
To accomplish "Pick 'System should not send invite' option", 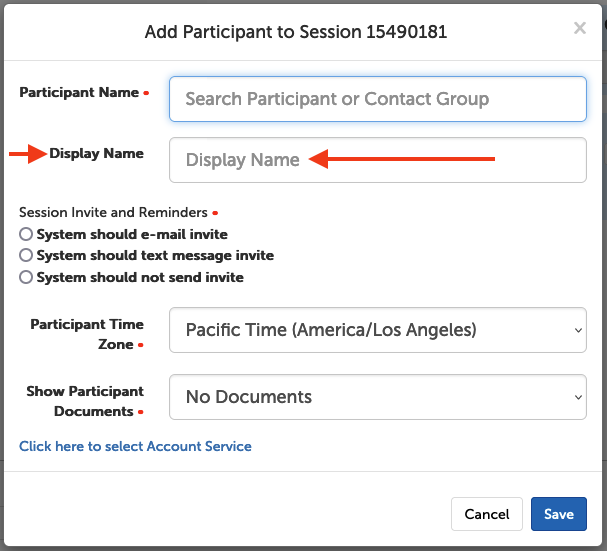I will pos(26,277).
